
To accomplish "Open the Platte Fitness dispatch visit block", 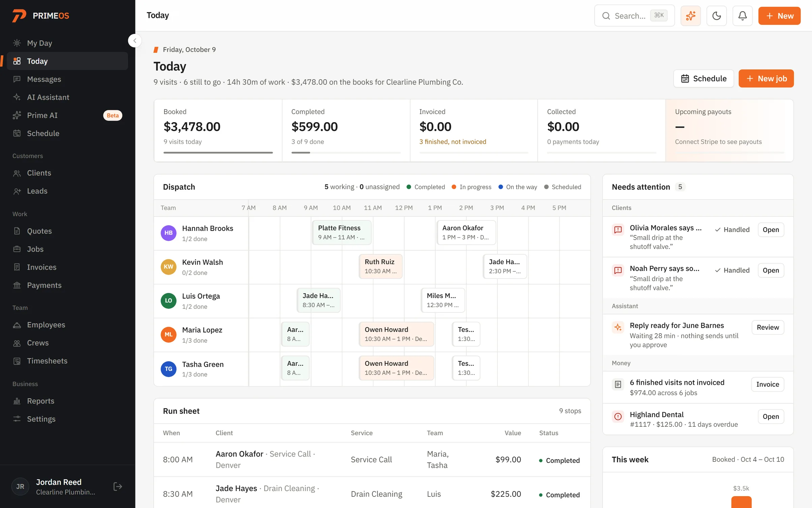I will click(x=341, y=232).
